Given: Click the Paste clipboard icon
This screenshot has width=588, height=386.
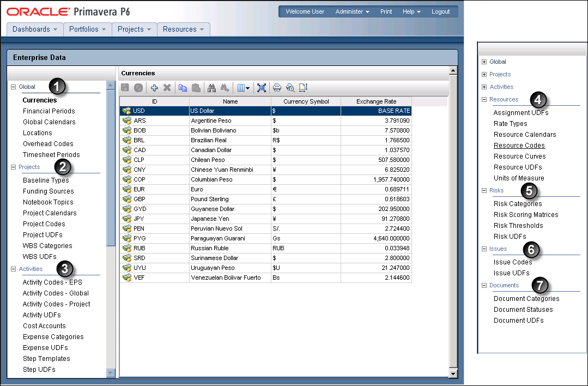Looking at the screenshot, I should click(x=196, y=88).
